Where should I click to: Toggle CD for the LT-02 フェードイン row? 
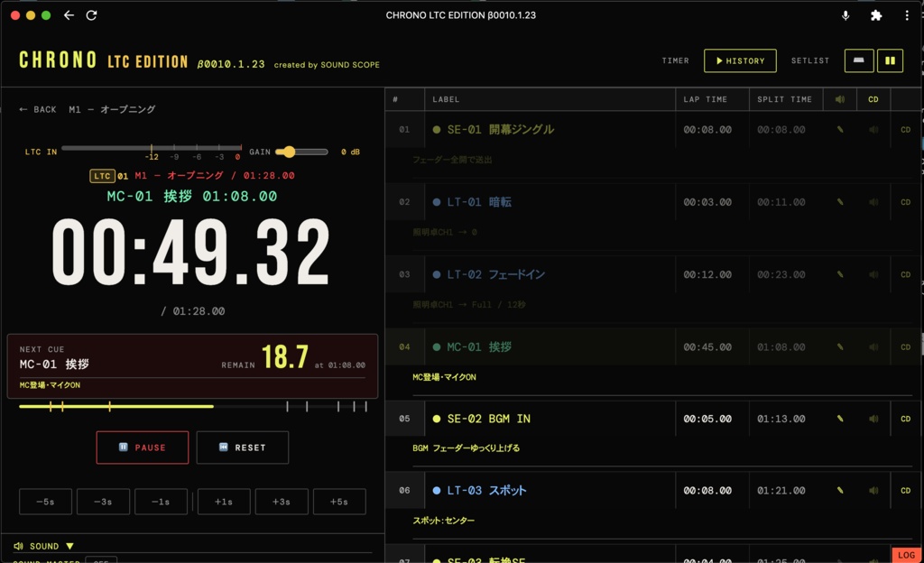point(906,274)
